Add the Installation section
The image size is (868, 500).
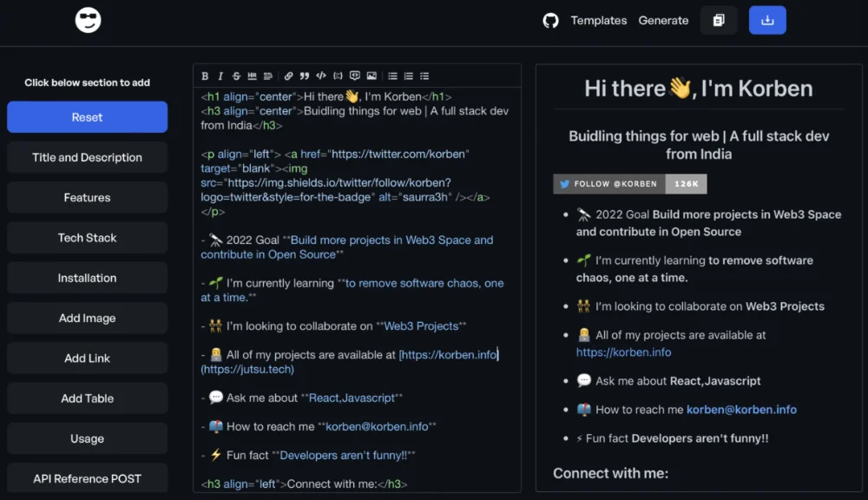pyautogui.click(x=87, y=278)
